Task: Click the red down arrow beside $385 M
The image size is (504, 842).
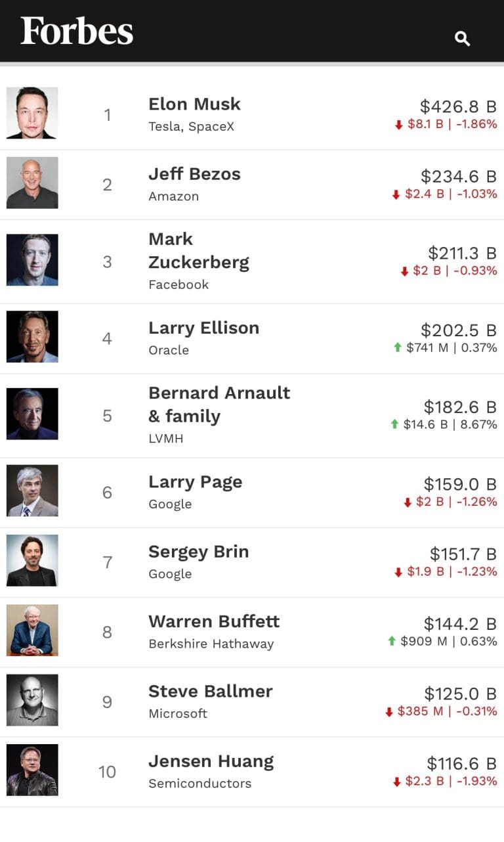Action: [x=388, y=711]
